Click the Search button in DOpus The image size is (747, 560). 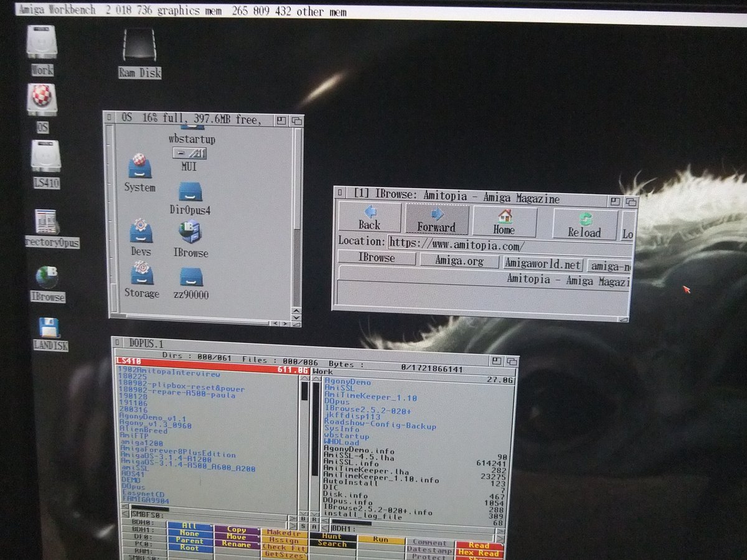click(332, 544)
